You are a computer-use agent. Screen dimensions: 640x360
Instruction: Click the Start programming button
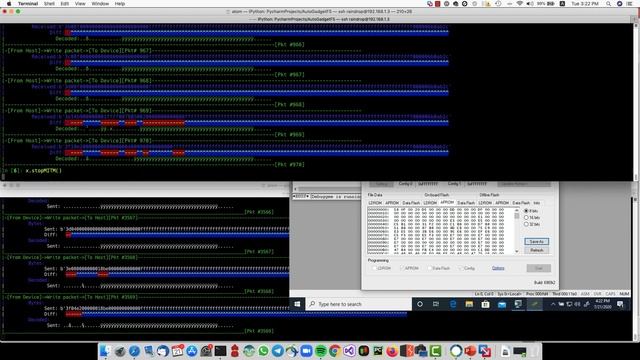click(x=538, y=268)
